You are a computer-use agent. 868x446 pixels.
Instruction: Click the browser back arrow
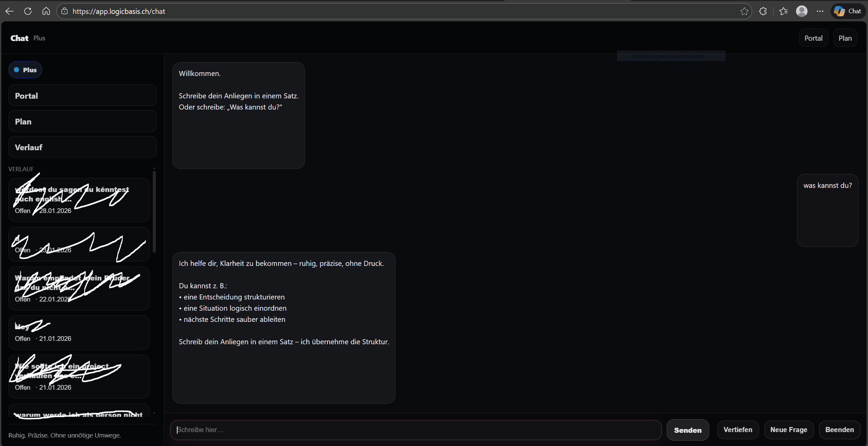click(x=10, y=11)
